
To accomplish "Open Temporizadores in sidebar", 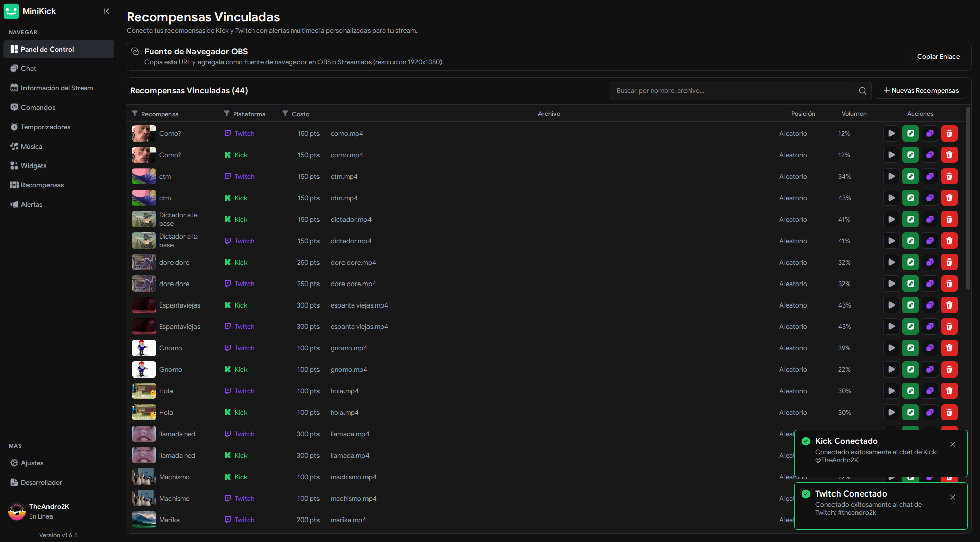I will [59, 127].
